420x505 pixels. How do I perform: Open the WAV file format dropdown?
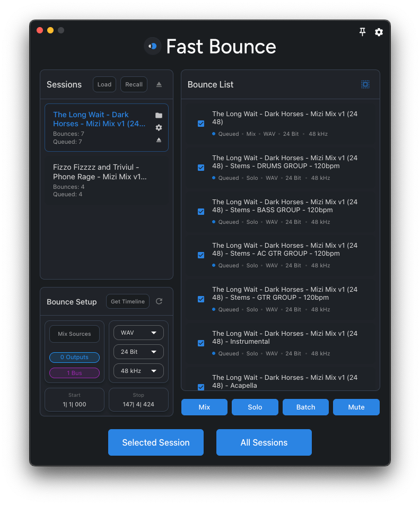[x=138, y=333]
